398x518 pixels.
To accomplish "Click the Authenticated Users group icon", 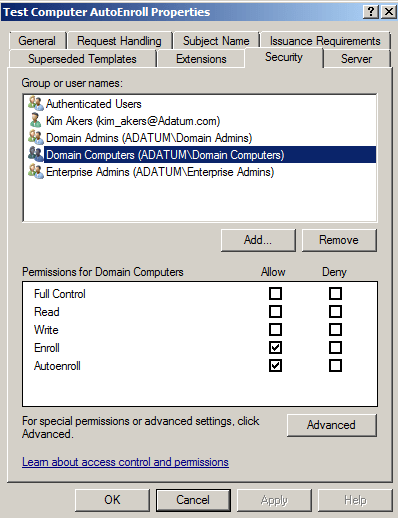I will click(x=36, y=104).
